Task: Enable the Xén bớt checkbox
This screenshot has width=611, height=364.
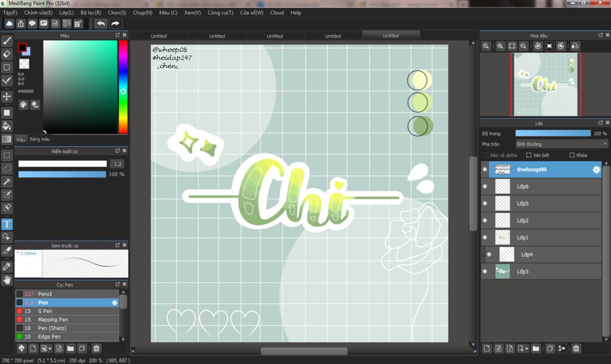Action: point(529,155)
